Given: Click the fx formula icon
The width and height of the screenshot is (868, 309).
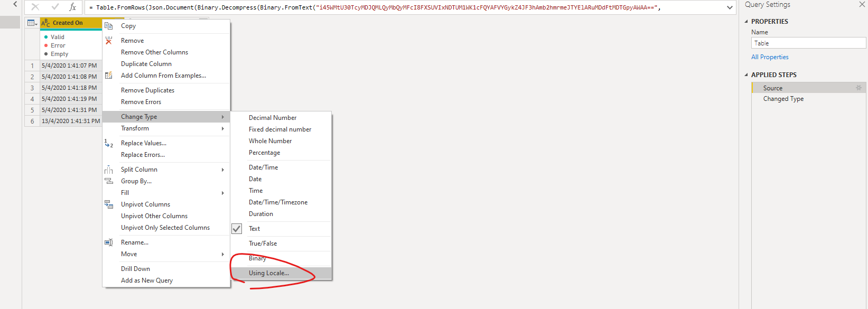Looking at the screenshot, I should point(73,7).
